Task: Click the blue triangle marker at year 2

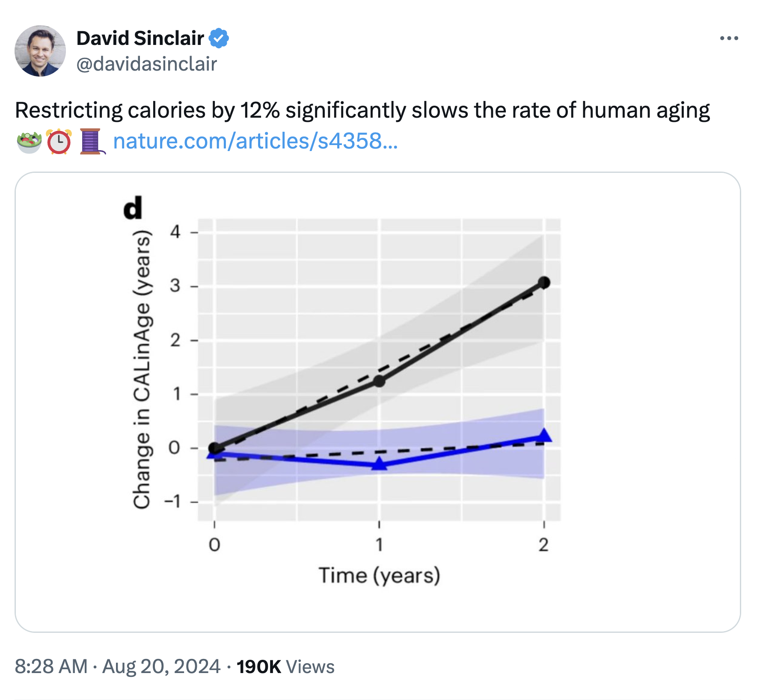Action: pos(544,436)
